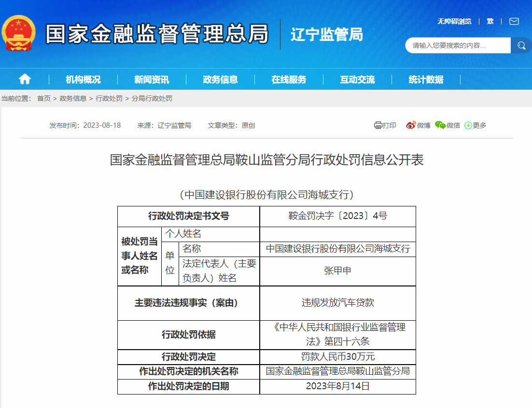
Task: Select the 在线服务 nav item
Action: click(x=289, y=80)
